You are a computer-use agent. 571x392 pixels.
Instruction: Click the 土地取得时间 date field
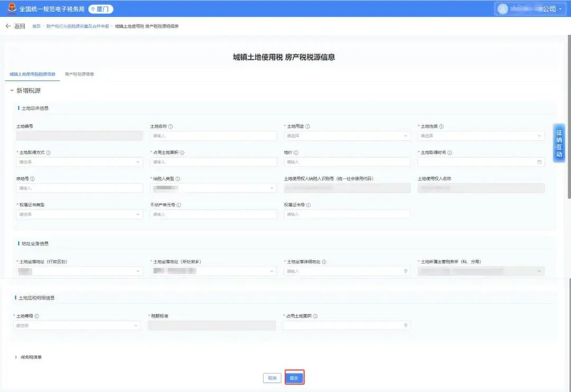tap(481, 162)
